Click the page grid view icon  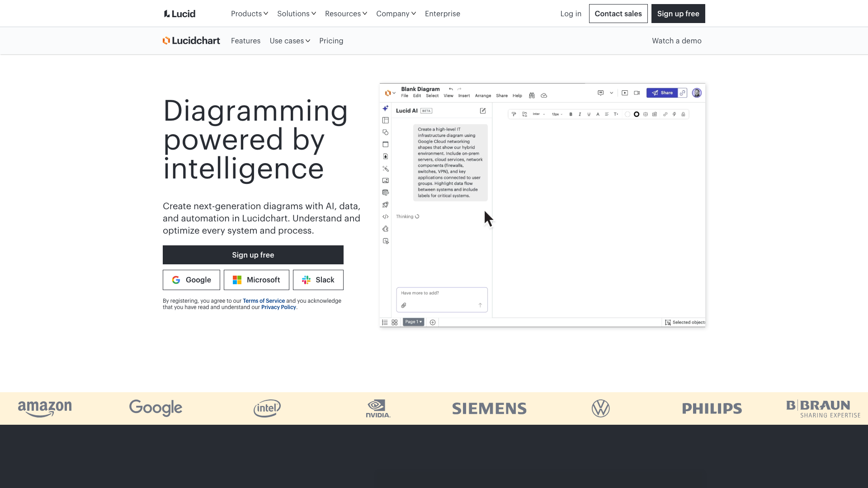(395, 322)
